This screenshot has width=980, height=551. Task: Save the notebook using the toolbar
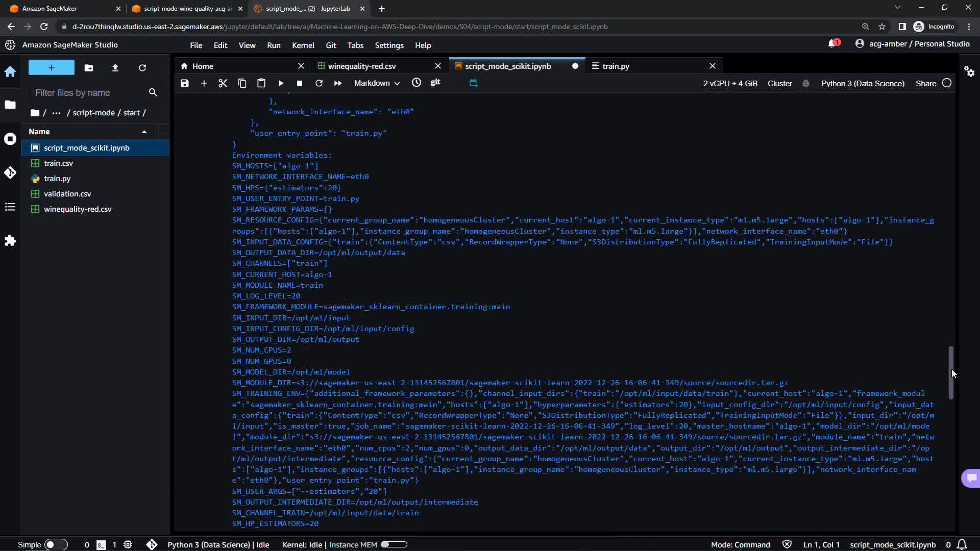[x=185, y=83]
